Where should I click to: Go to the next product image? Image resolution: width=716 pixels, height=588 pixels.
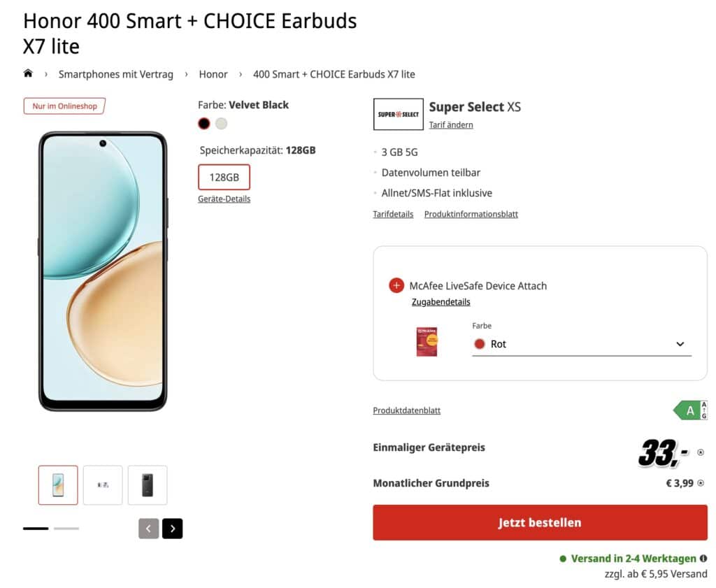[x=172, y=529]
